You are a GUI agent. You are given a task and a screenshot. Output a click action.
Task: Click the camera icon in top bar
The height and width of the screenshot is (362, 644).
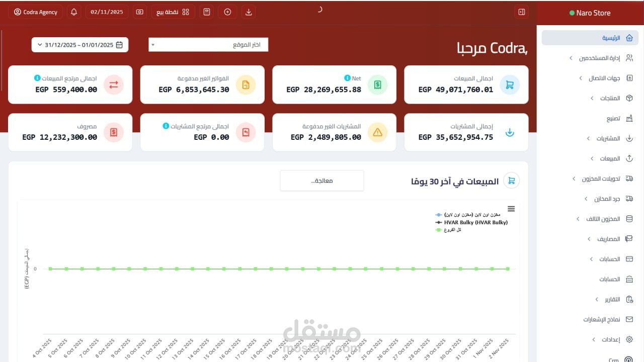140,12
